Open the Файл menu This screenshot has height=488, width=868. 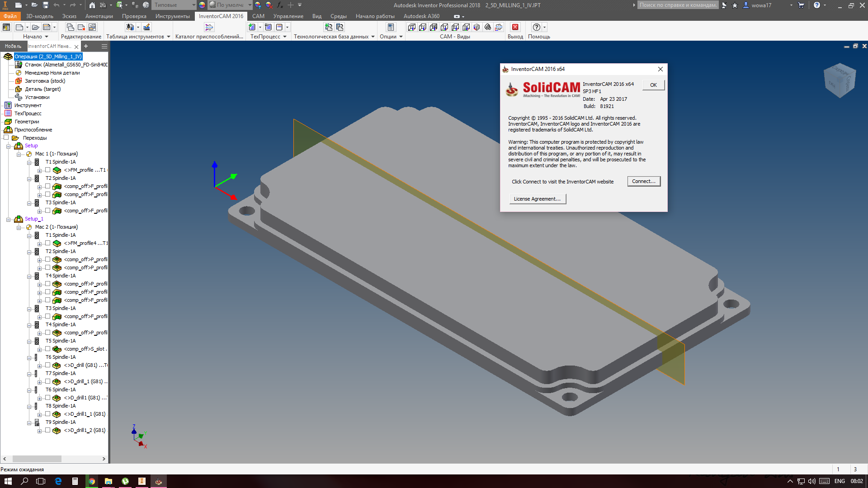click(10, 16)
